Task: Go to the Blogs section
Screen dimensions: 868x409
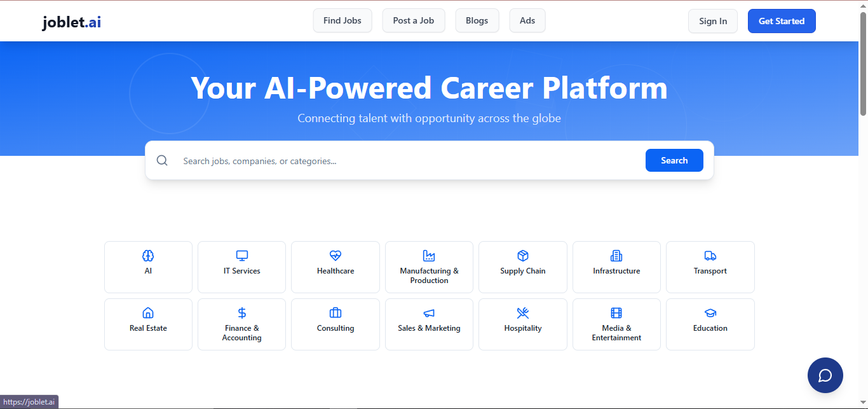Action: point(477,20)
